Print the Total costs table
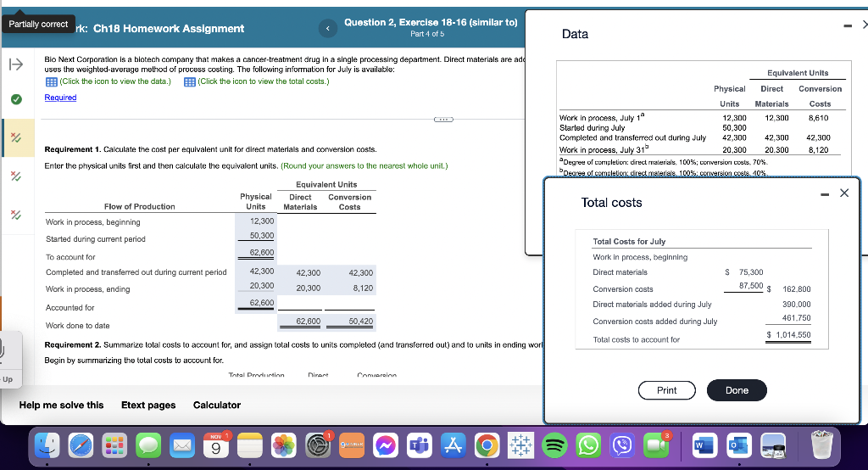This screenshot has height=470, width=868. point(666,390)
